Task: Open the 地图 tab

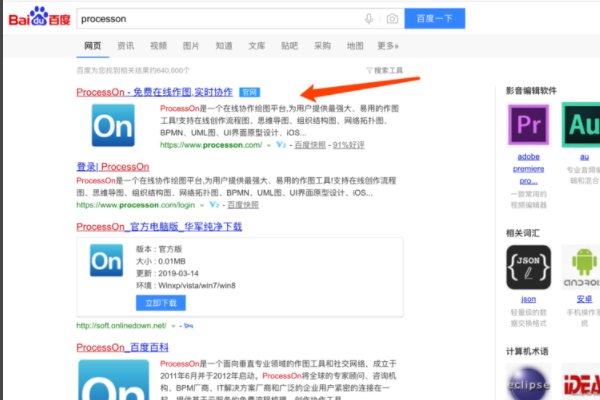Action: (355, 46)
